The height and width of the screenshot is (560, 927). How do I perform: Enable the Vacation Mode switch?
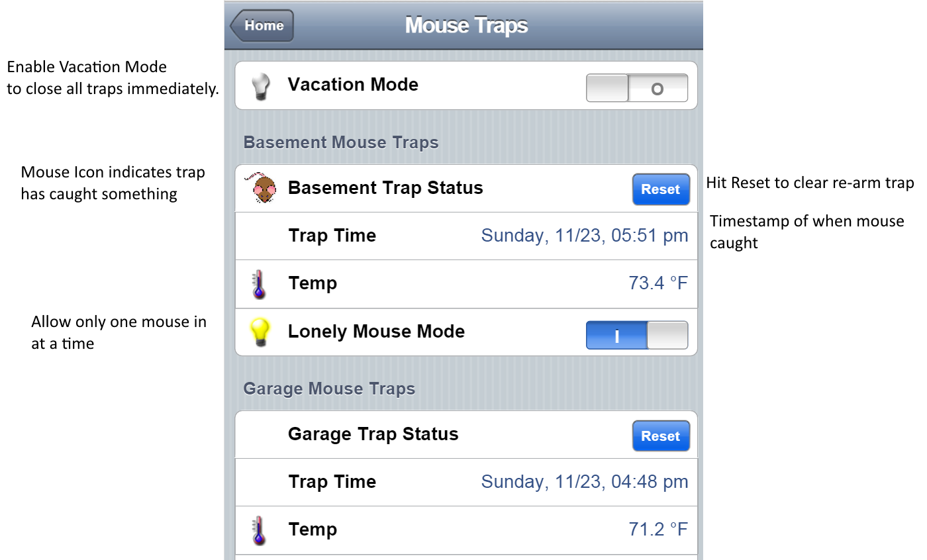[x=636, y=88]
